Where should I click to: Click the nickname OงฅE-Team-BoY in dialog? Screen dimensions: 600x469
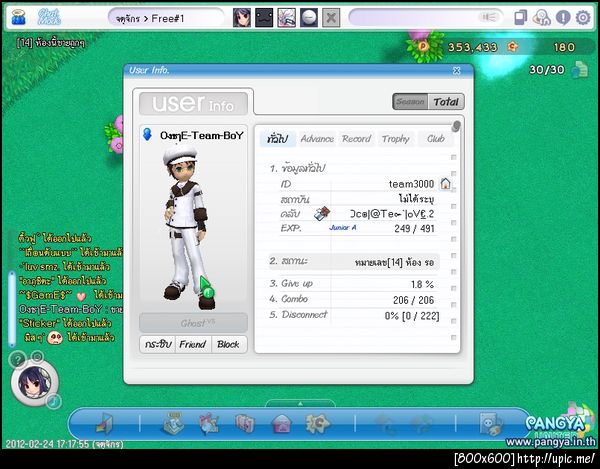202,135
